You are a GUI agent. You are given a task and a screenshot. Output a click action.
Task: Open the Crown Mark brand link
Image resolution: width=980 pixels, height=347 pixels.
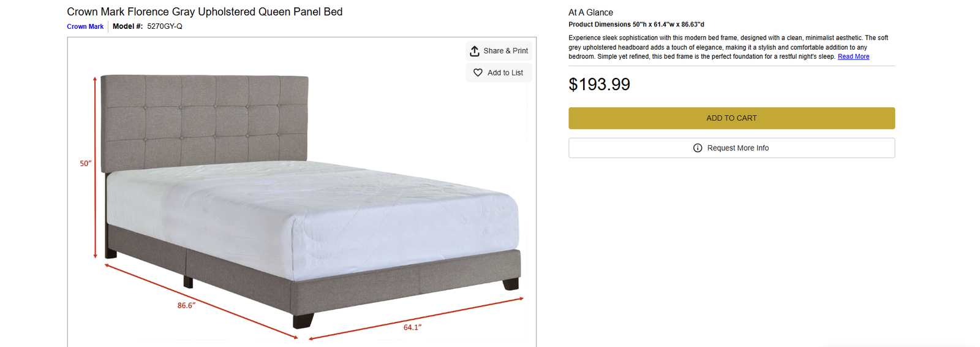[x=85, y=26]
